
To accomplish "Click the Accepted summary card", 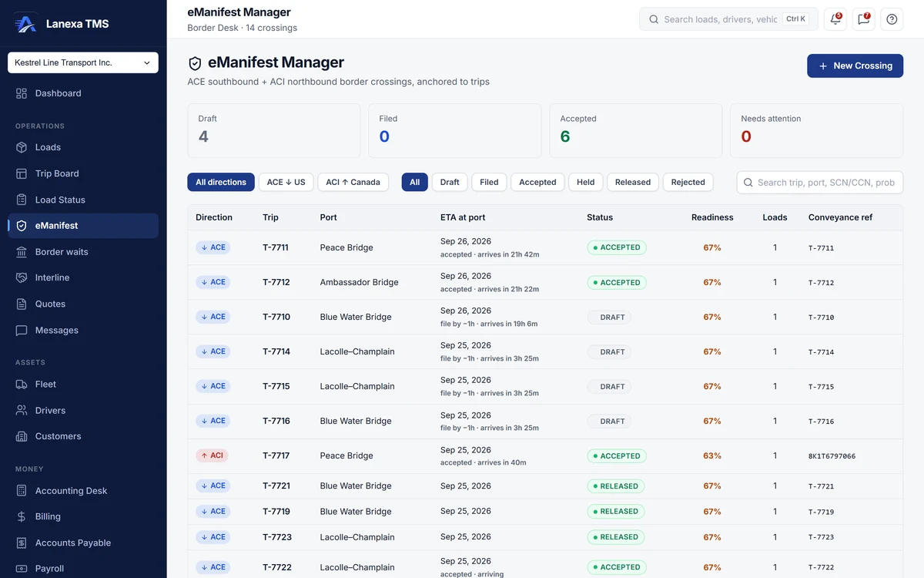I will (x=636, y=131).
